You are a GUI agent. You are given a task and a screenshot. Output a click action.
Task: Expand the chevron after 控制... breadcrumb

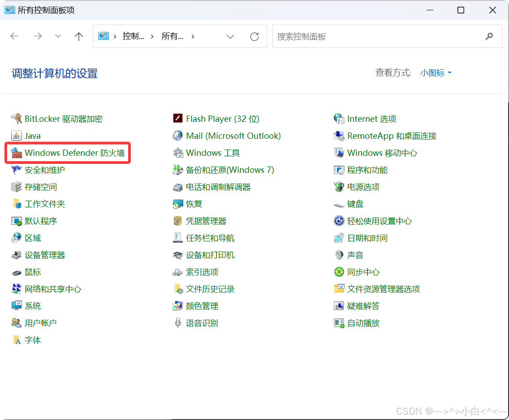click(152, 36)
